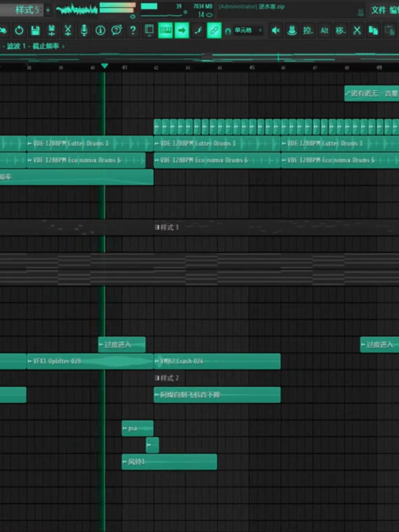Click the info circle icon
The height and width of the screenshot is (532, 399).
(100, 30)
